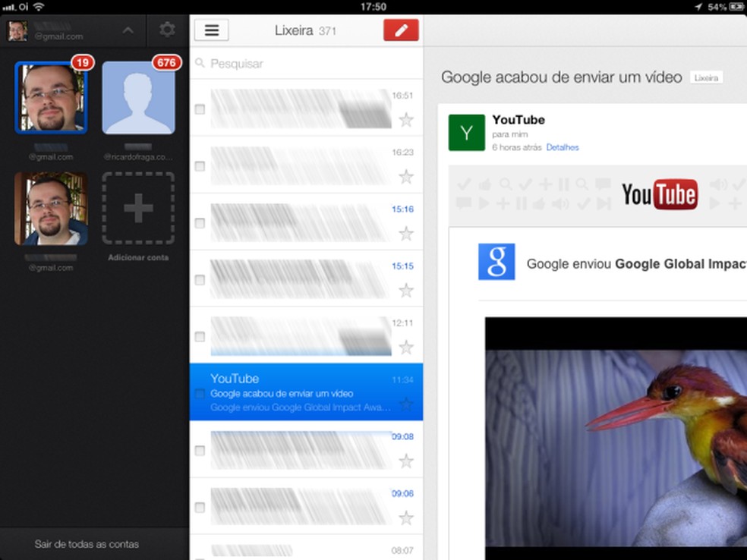Tap the Wi-Fi icon in status bar
Screen dimensions: 747x560
coord(39,7)
